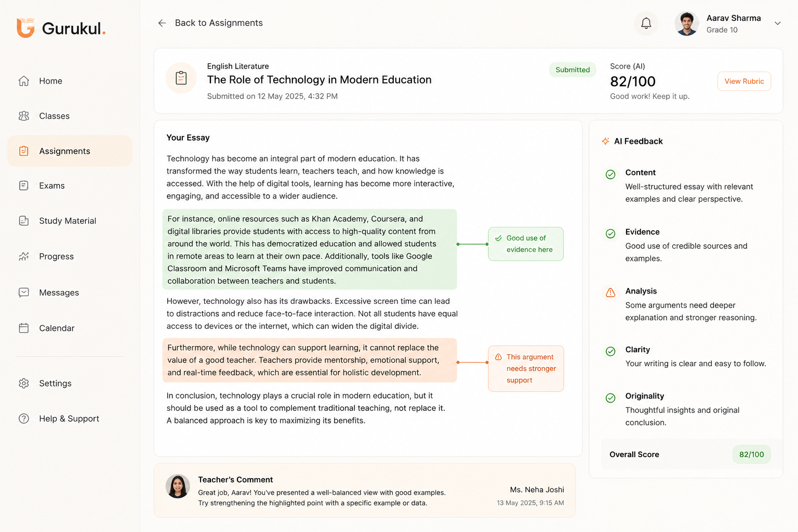The width and height of the screenshot is (798, 532).
Task: Click the Analysis warning triangle icon
Action: pyautogui.click(x=610, y=292)
